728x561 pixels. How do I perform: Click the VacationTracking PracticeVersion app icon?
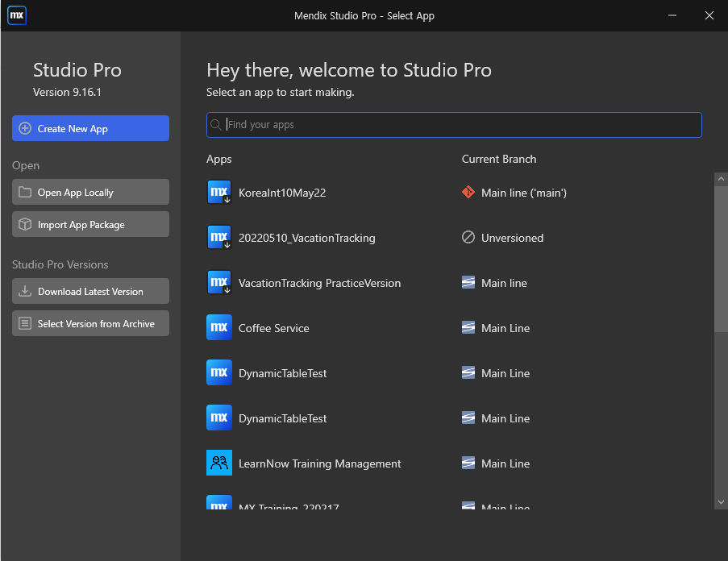click(219, 282)
